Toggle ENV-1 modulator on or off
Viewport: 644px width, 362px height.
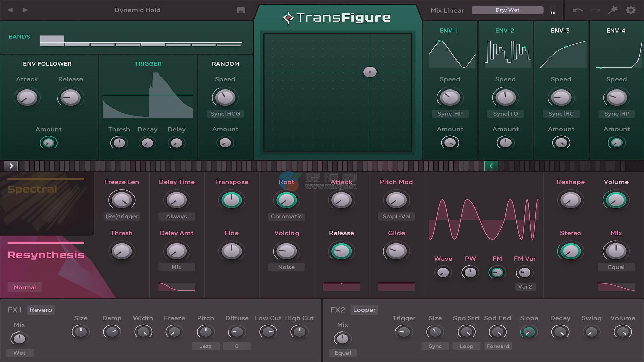pyautogui.click(x=449, y=31)
